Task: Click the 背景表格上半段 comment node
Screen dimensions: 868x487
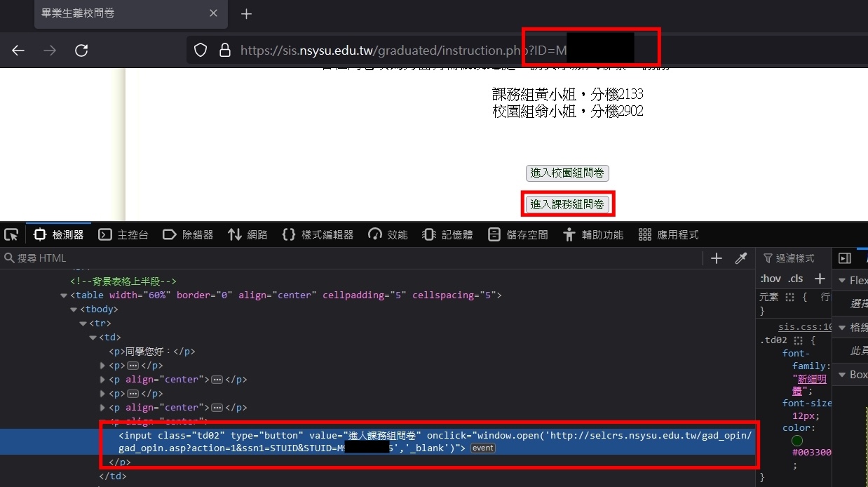Action: point(123,281)
